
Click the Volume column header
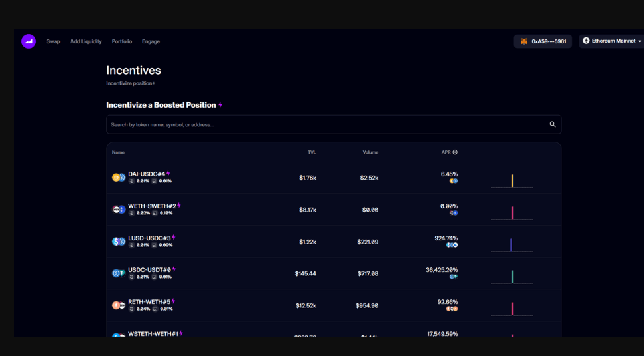[x=370, y=152]
